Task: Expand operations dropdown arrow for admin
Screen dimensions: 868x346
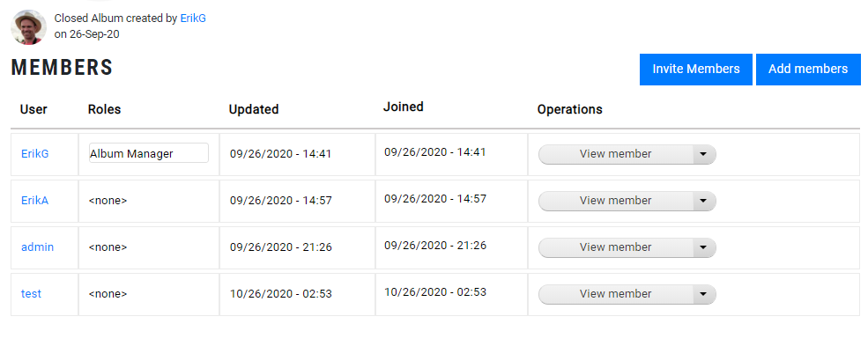Action: pyautogui.click(x=704, y=247)
